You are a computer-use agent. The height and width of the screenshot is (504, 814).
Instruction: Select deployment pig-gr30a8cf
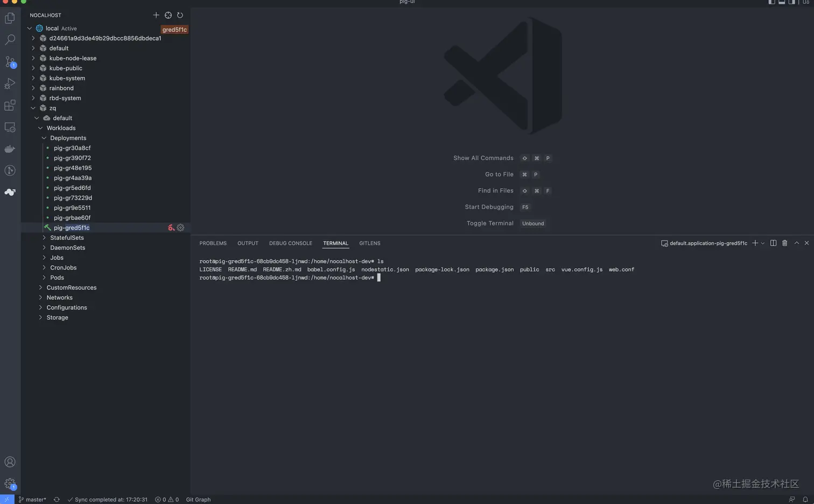point(72,148)
